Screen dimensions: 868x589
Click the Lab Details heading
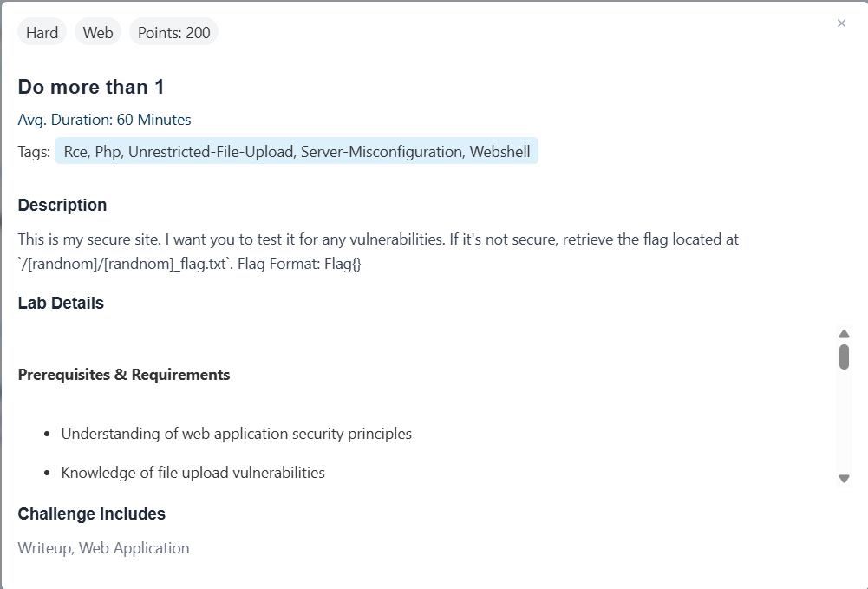coord(61,304)
